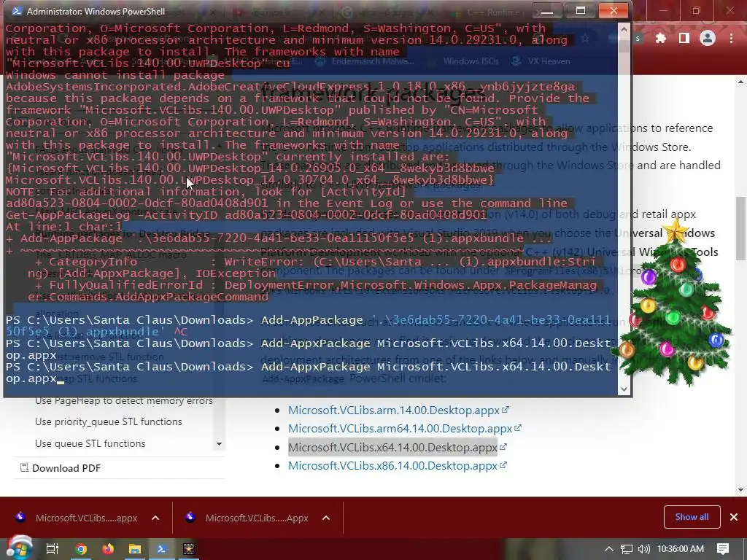Open Chrome profile avatar
This screenshot has width=747, height=560.
[708, 38]
